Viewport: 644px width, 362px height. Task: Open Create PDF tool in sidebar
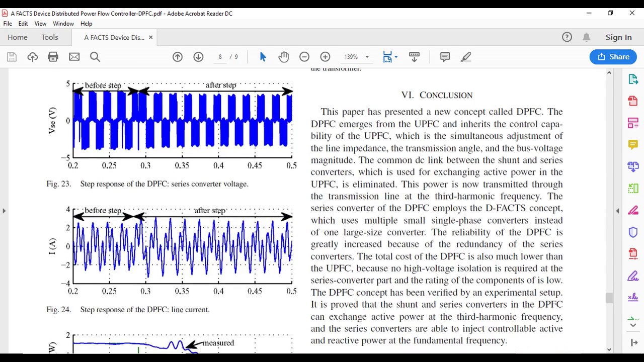(x=633, y=101)
